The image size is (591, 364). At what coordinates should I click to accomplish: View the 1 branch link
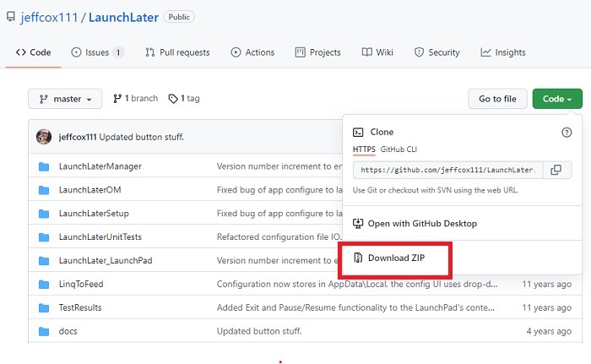click(135, 99)
